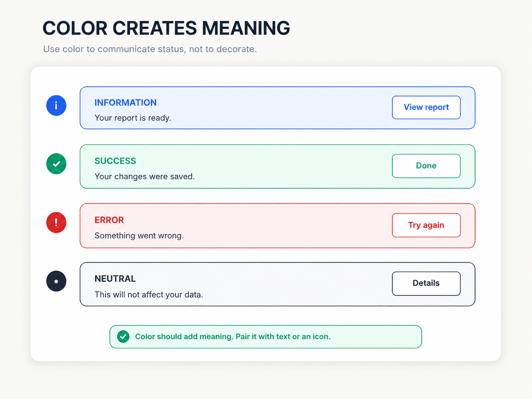Image resolution: width=532 pixels, height=399 pixels.
Task: Click the dark neutral dot icon
Action: [56, 281]
